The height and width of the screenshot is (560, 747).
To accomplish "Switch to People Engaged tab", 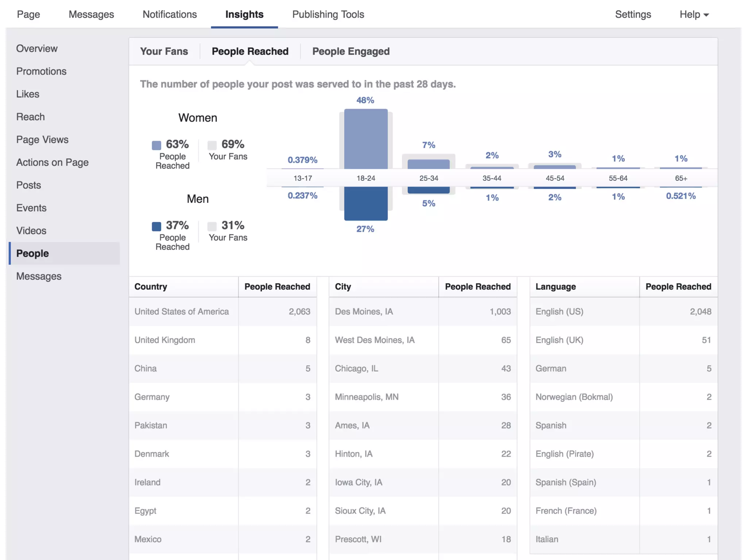I will (351, 51).
